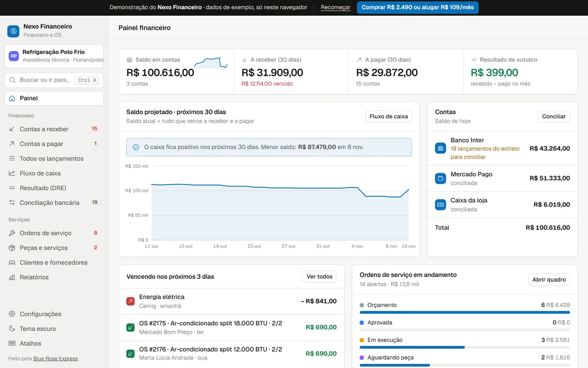Screen dimensions: 588x368
Task: Open the Blue Rose Express link
Action: point(55,358)
